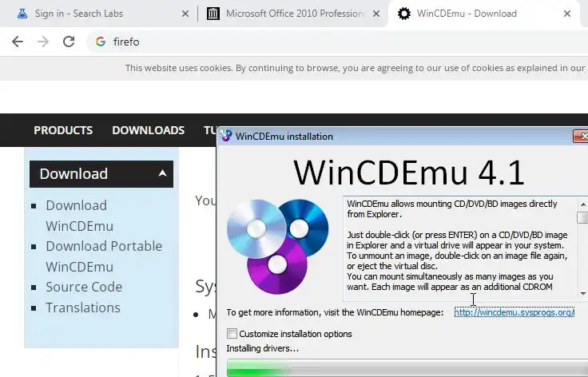The width and height of the screenshot is (588, 377).
Task: Reload the page with the refresh icon
Action: click(x=69, y=42)
